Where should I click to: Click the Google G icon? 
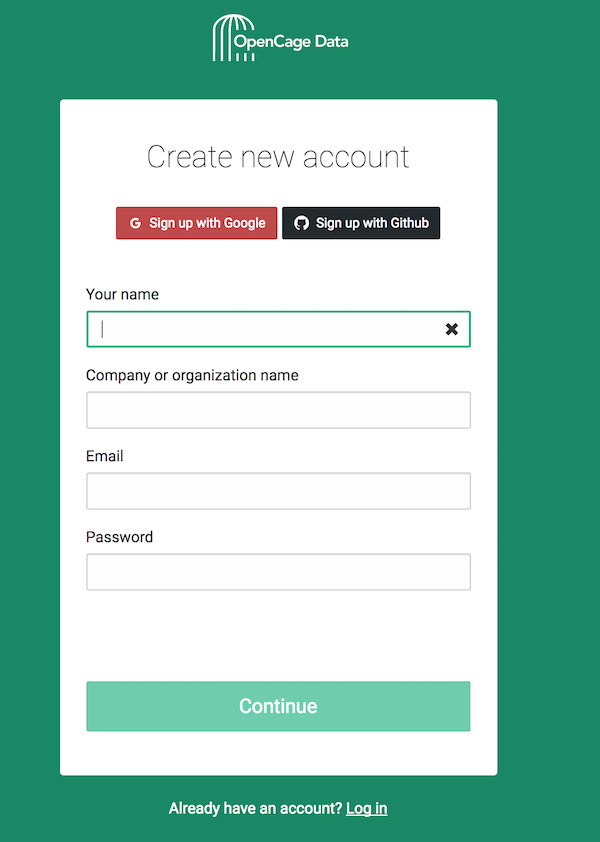pyautogui.click(x=135, y=223)
